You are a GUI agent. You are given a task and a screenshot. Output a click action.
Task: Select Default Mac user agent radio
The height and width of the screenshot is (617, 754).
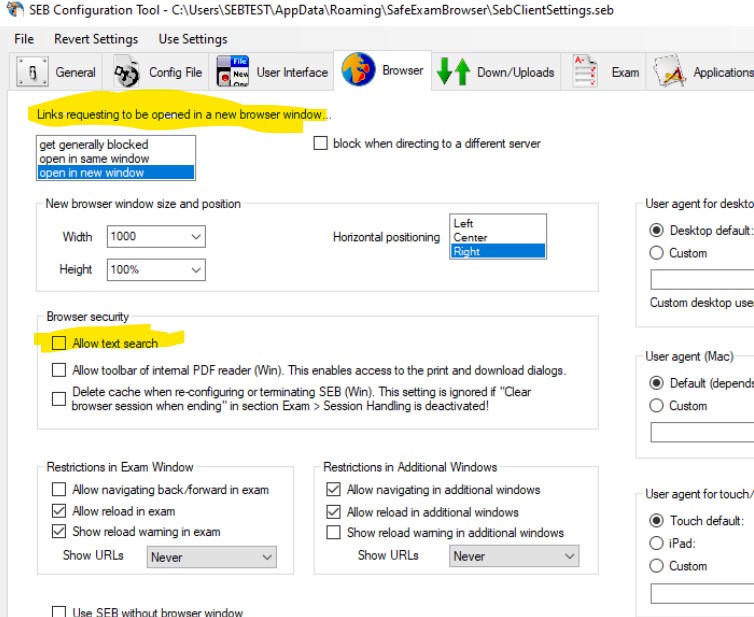[x=656, y=383]
